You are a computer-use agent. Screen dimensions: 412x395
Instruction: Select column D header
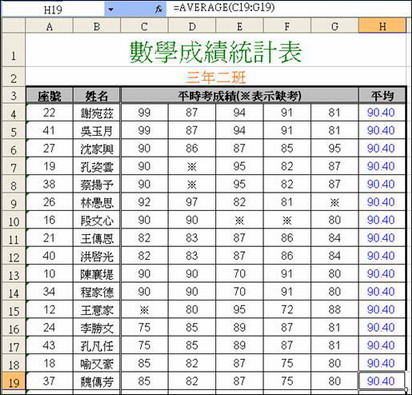coord(192,27)
